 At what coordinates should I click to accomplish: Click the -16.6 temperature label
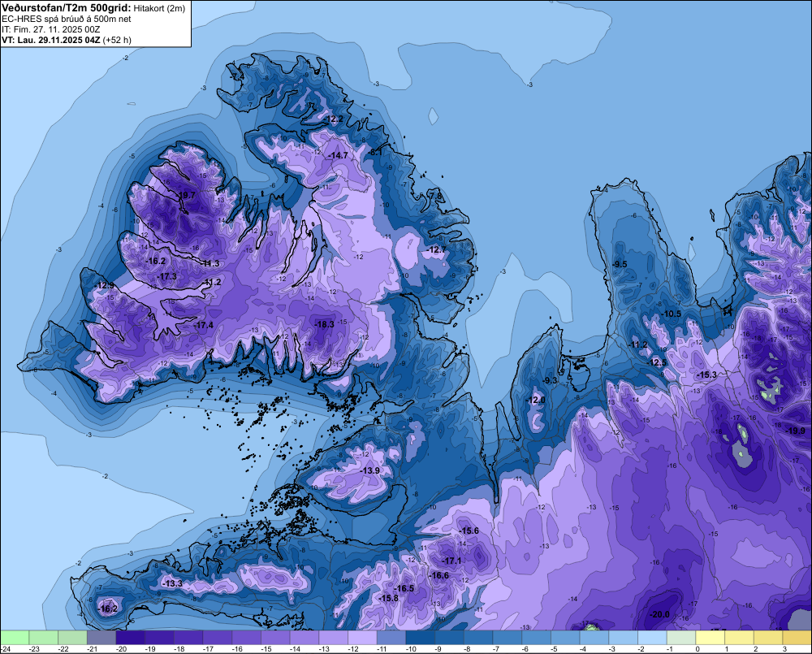(x=439, y=576)
